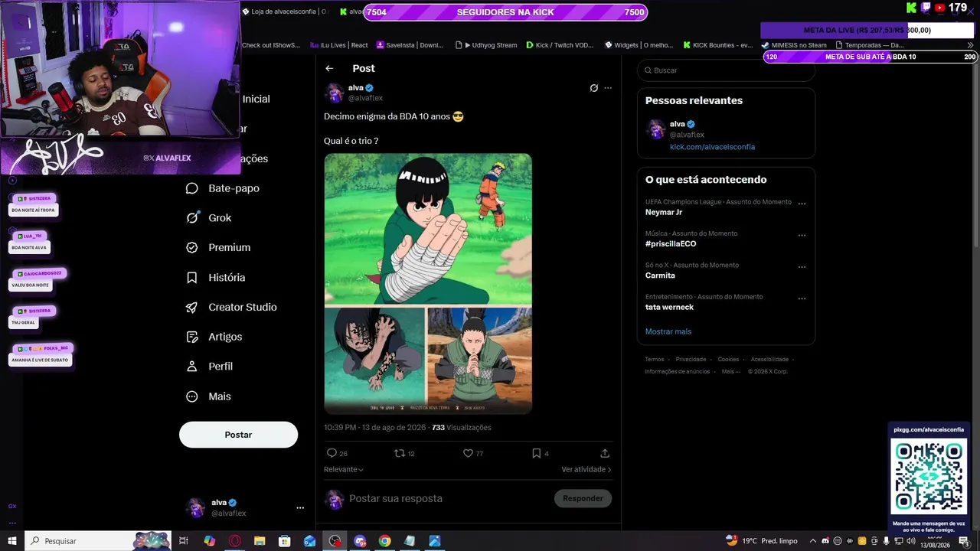Open the Check out IShowS... bookmark
The height and width of the screenshot is (551, 980).
(x=271, y=45)
